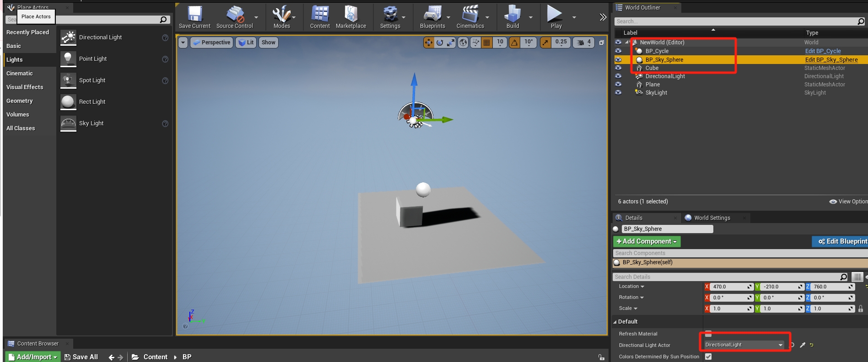Open the Directional Light Actor dropdown
Screen dimensions: 868x362
click(x=744, y=345)
